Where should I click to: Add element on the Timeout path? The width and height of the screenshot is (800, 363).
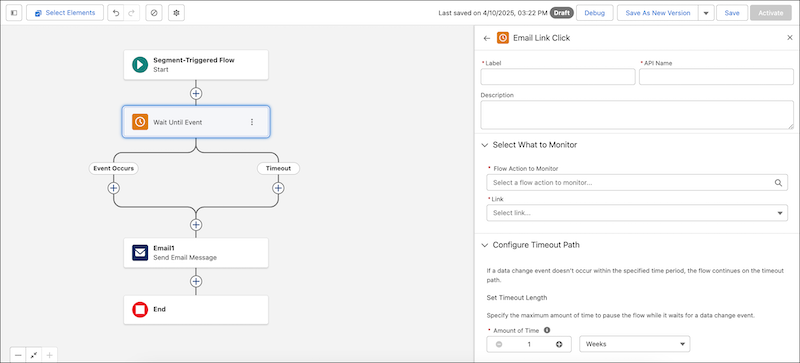278,188
